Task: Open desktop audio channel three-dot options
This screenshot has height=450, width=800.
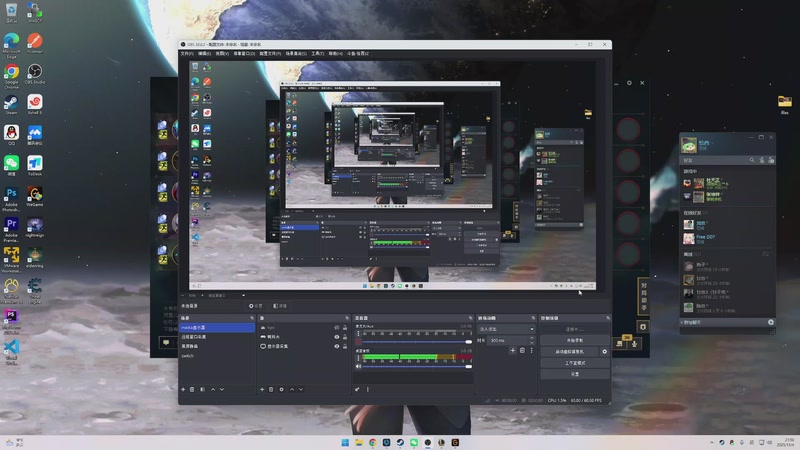Action: tap(358, 358)
